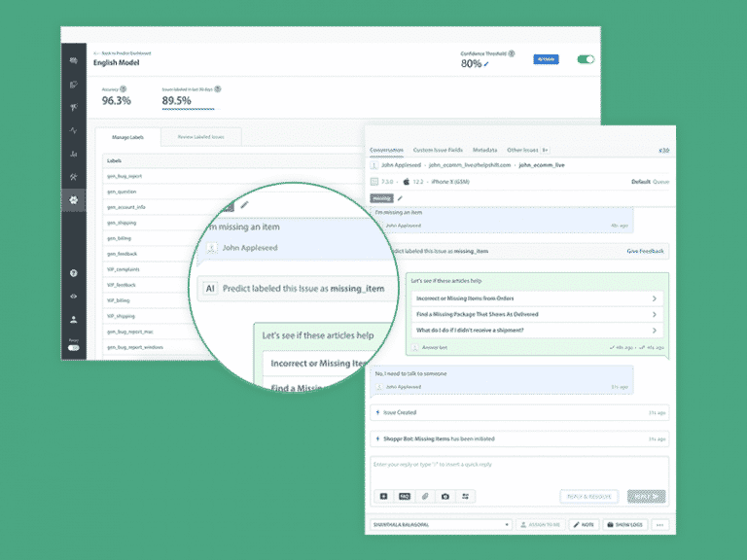Viewport: 747px width, 560px height.
Task: Open the user profile icon in sidebar
Action: [x=73, y=319]
